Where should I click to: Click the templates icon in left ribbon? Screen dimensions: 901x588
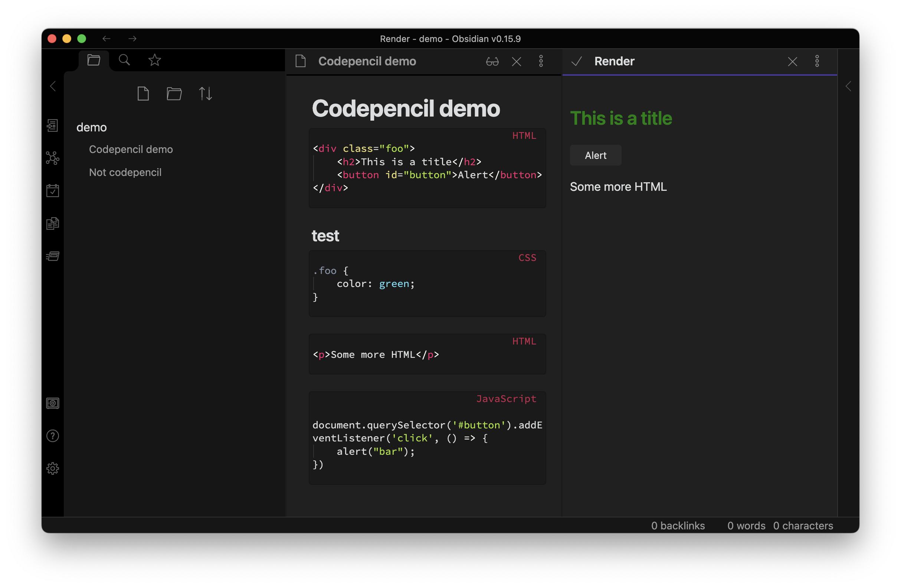tap(53, 223)
